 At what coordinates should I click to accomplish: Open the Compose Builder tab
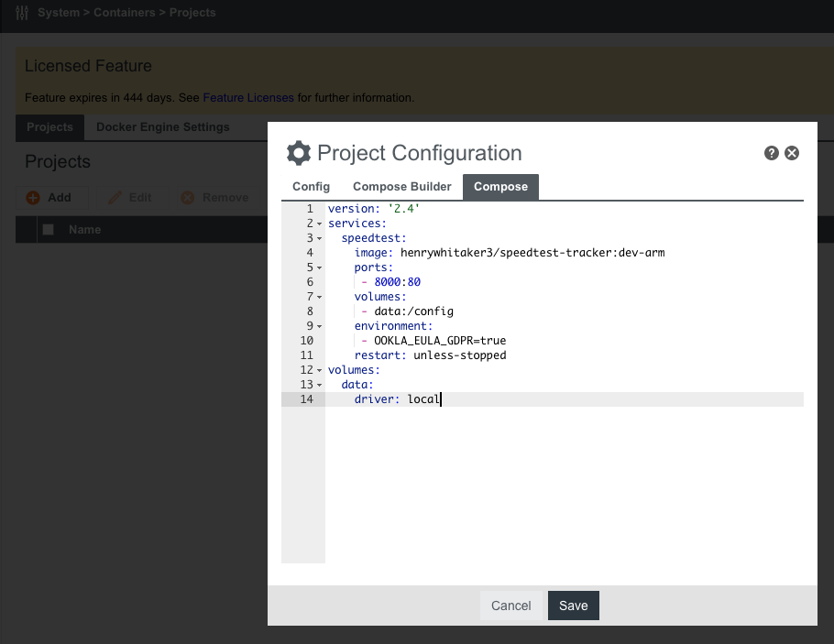pyautogui.click(x=402, y=187)
